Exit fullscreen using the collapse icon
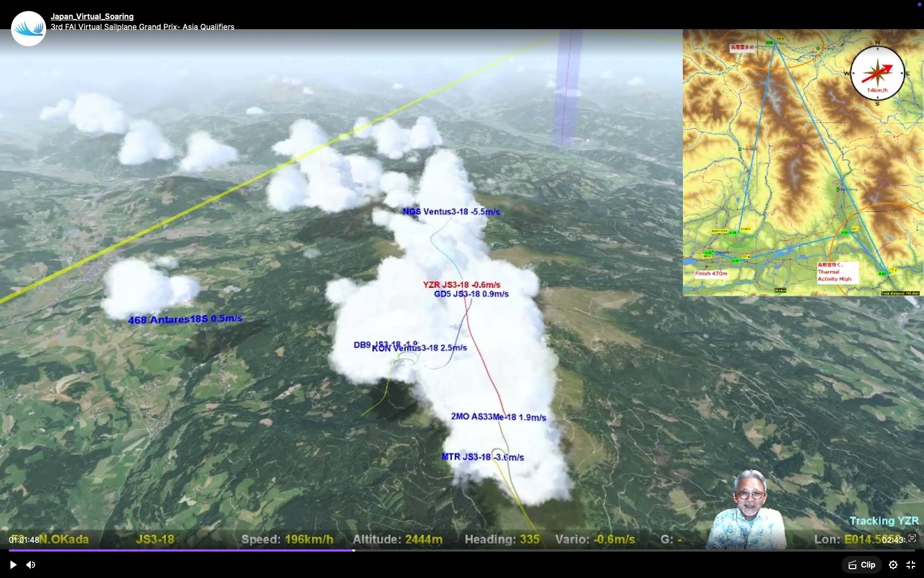 (x=911, y=565)
